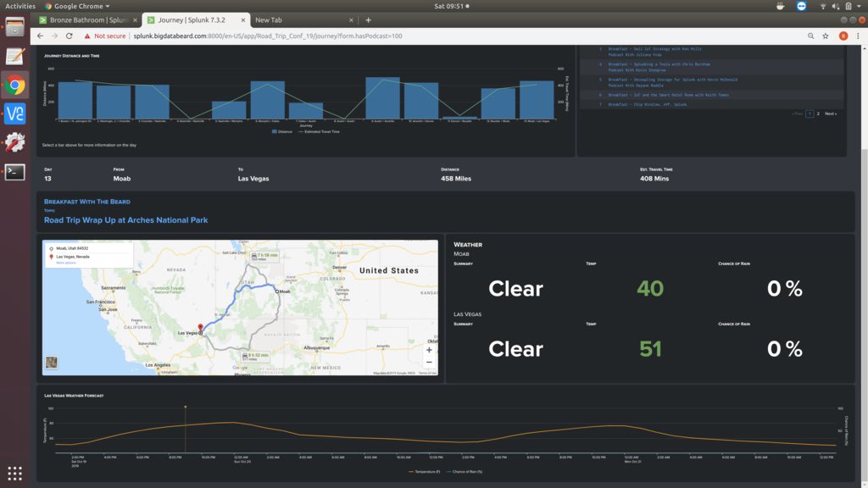Toggle the Distance legend item in the chart
Viewport: 868px width, 488px height.
click(x=281, y=131)
